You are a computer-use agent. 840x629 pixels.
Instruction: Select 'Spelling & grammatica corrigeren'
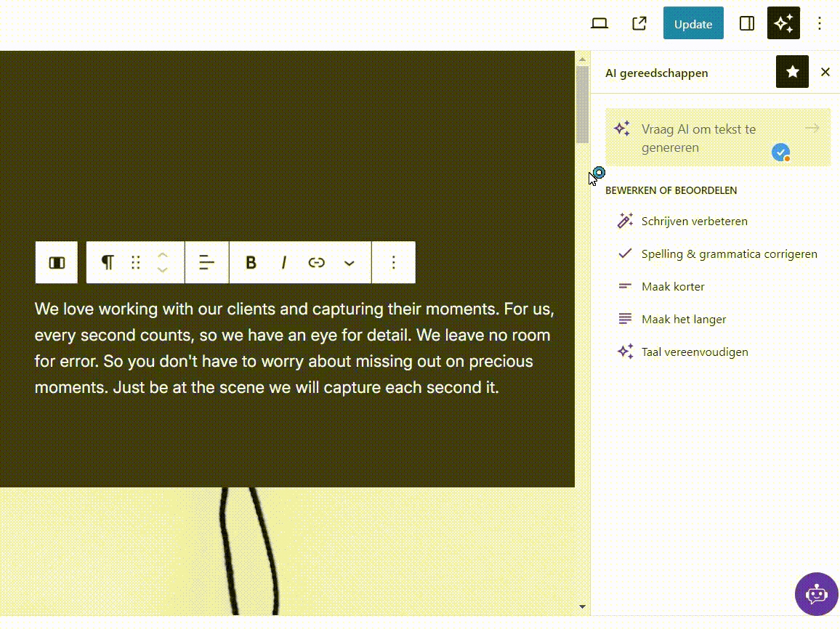718,253
